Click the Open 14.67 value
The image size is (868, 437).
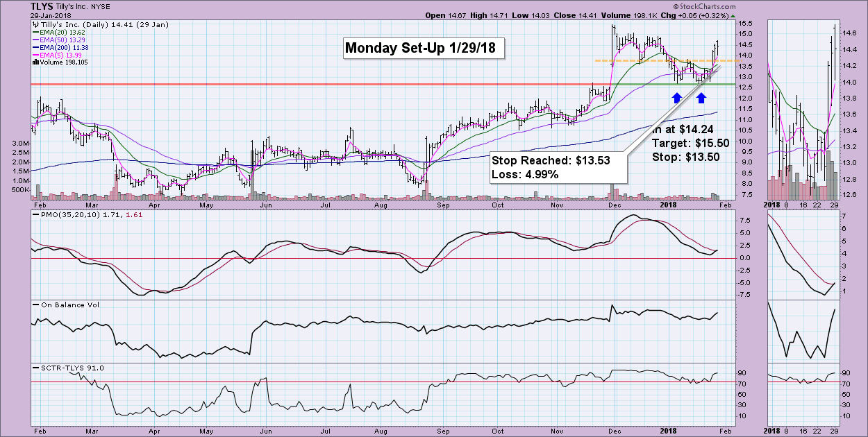click(446, 15)
